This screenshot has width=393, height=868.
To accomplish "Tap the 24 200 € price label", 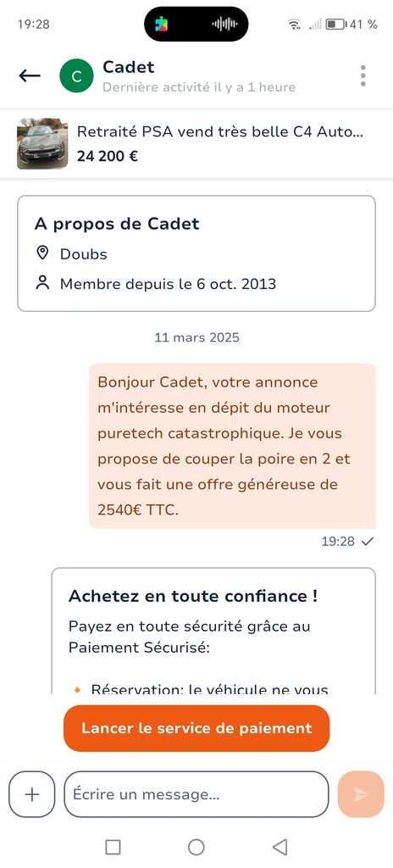I will tap(108, 156).
